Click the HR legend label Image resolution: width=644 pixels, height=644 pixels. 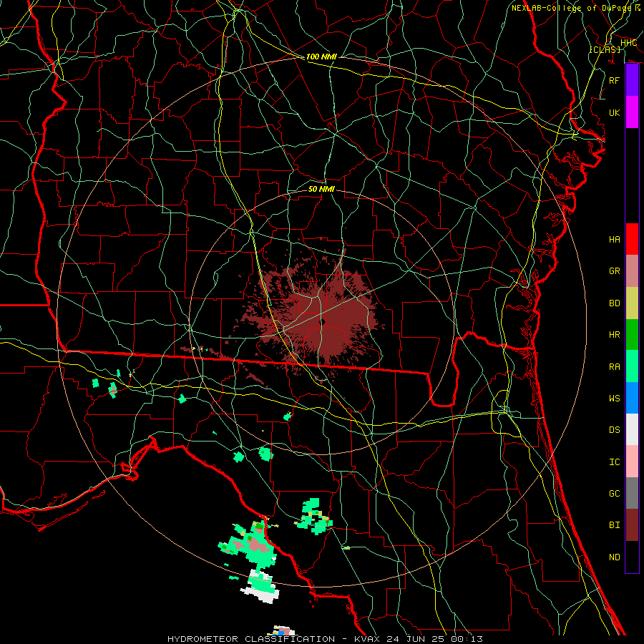click(x=614, y=335)
